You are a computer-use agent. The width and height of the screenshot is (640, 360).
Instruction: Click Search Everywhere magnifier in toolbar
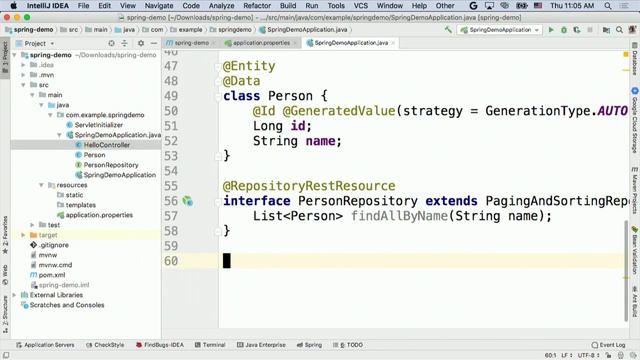[x=619, y=30]
